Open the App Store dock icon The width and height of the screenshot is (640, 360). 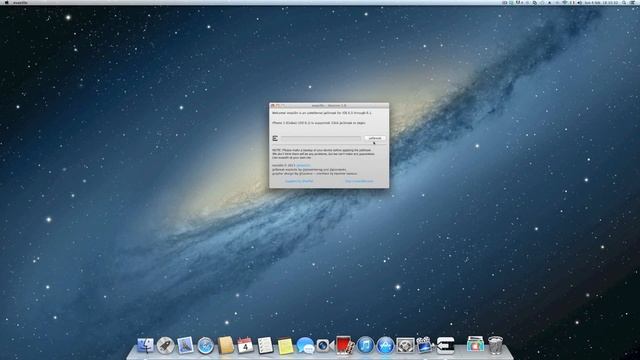[385, 345]
